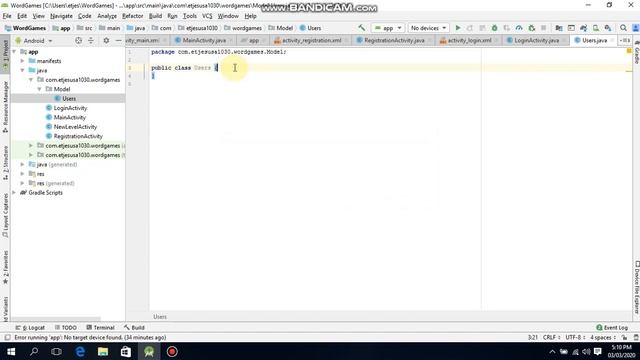Open Project Structure icon in toolbar
Screen dimensions: 640x360
pos(559,28)
